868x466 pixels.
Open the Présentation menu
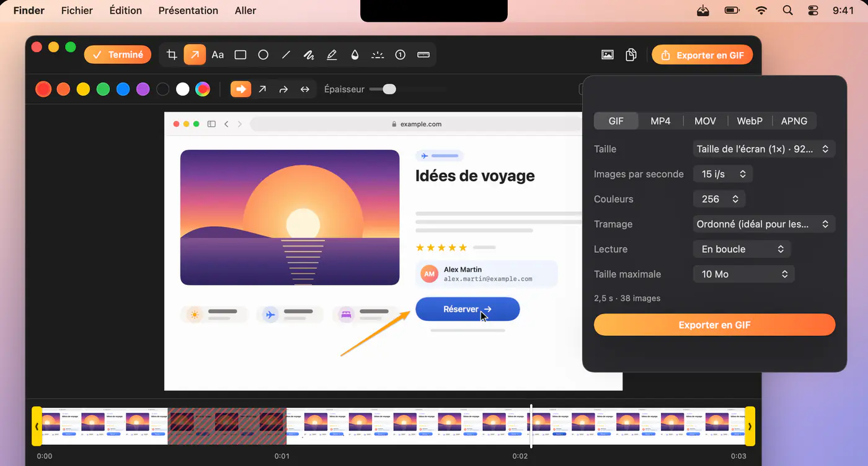tap(188, 11)
